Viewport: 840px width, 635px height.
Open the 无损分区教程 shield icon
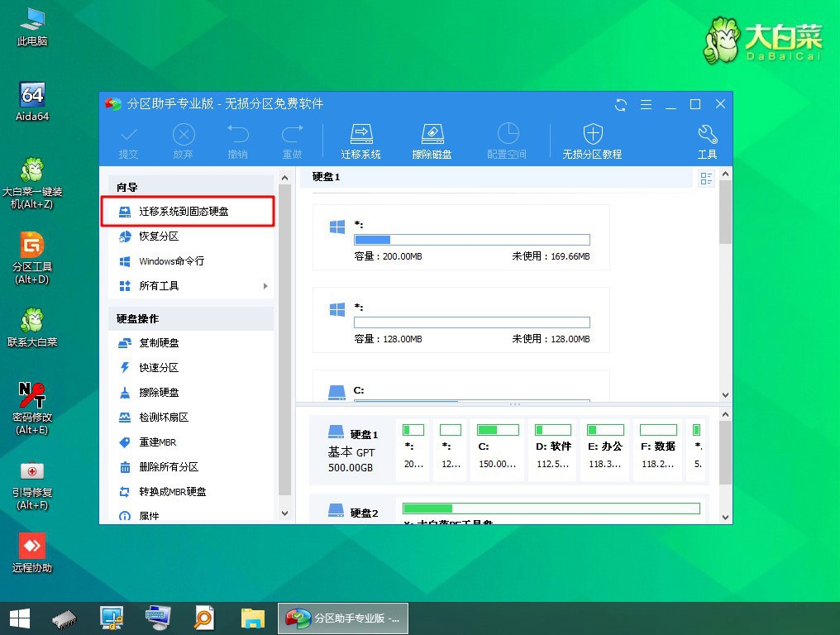click(x=591, y=140)
